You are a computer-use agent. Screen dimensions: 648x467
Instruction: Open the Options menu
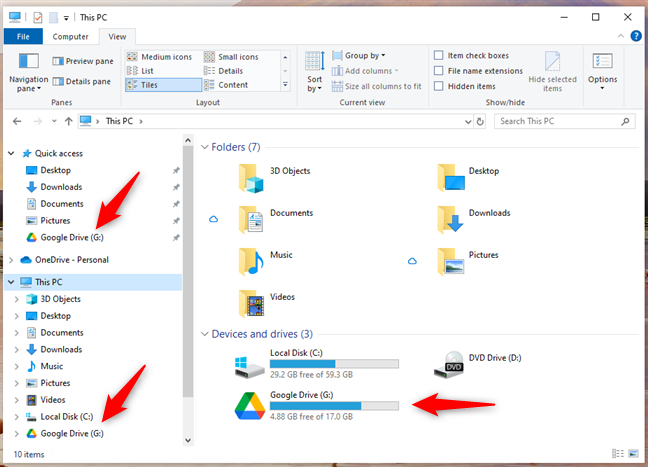pyautogui.click(x=602, y=72)
